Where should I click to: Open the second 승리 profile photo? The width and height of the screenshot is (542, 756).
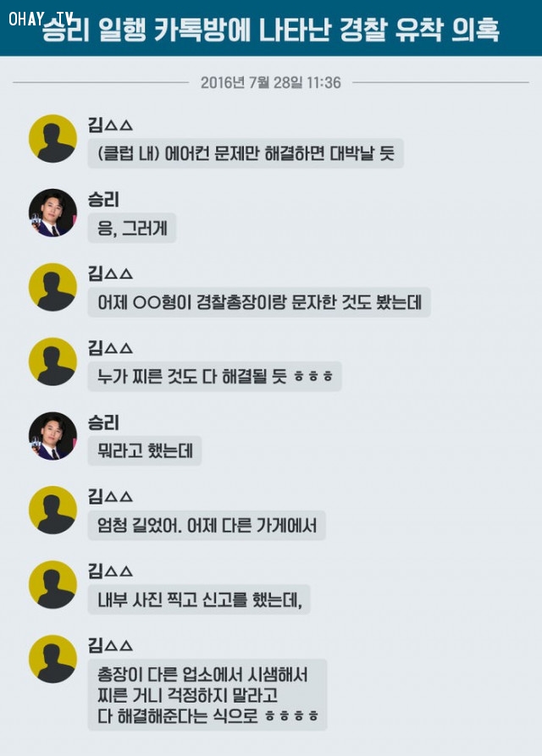pos(53,436)
